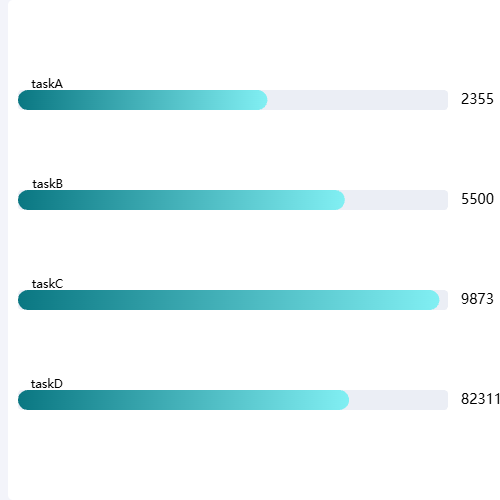Select the value 82311
Image resolution: width=500 pixels, height=500 pixels.
point(480,399)
